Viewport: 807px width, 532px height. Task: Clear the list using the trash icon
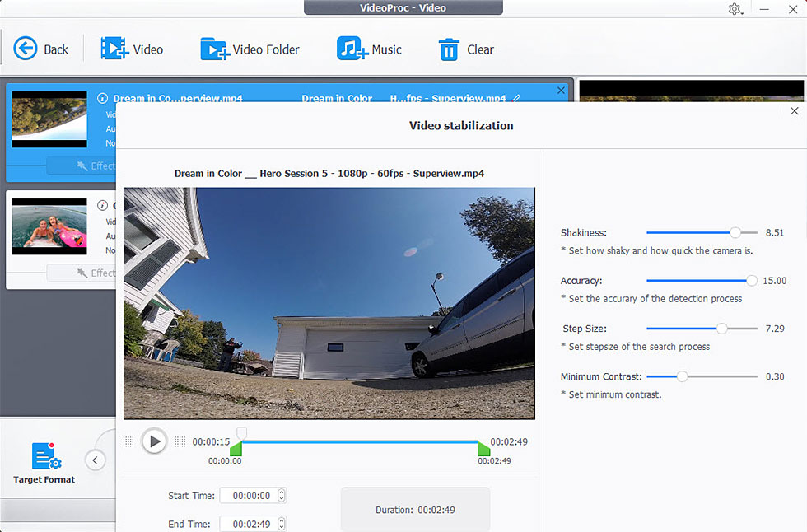click(448, 49)
